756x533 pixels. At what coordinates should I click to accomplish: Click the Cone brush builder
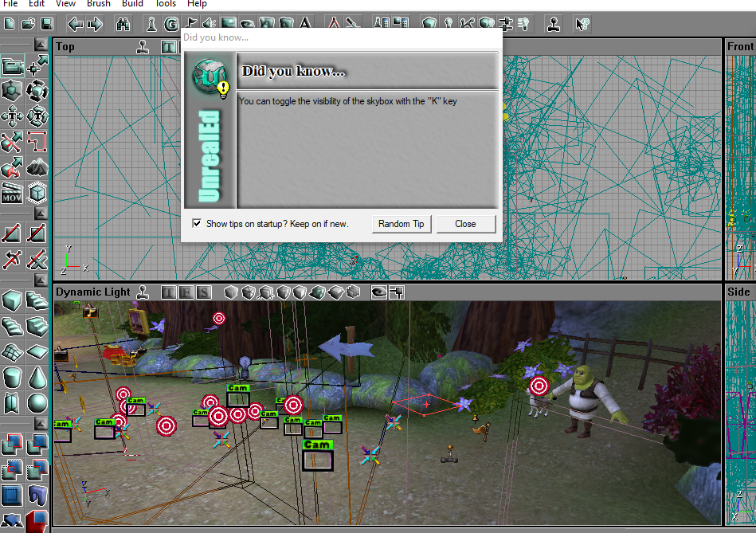pyautogui.click(x=37, y=378)
